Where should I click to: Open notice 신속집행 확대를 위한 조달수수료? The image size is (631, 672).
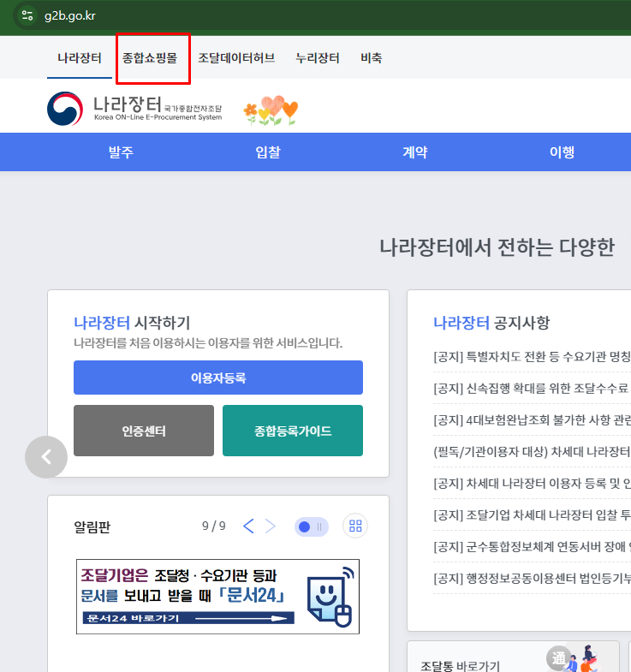coord(532,389)
